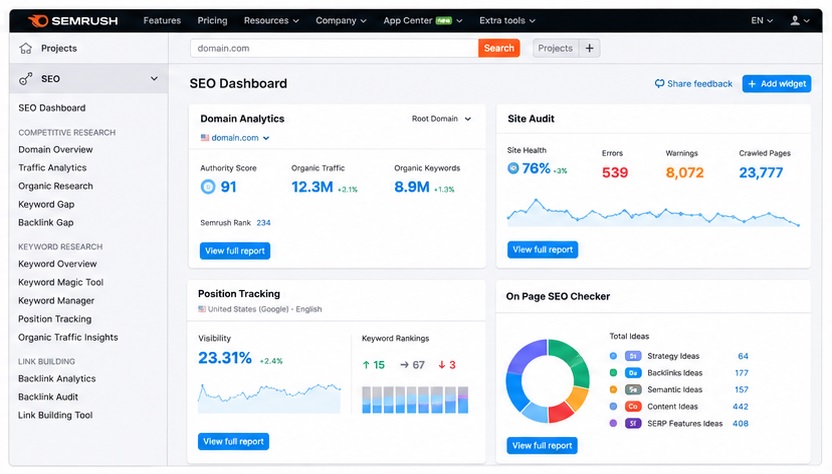Click the Strategy Ideas badge icon

point(632,356)
